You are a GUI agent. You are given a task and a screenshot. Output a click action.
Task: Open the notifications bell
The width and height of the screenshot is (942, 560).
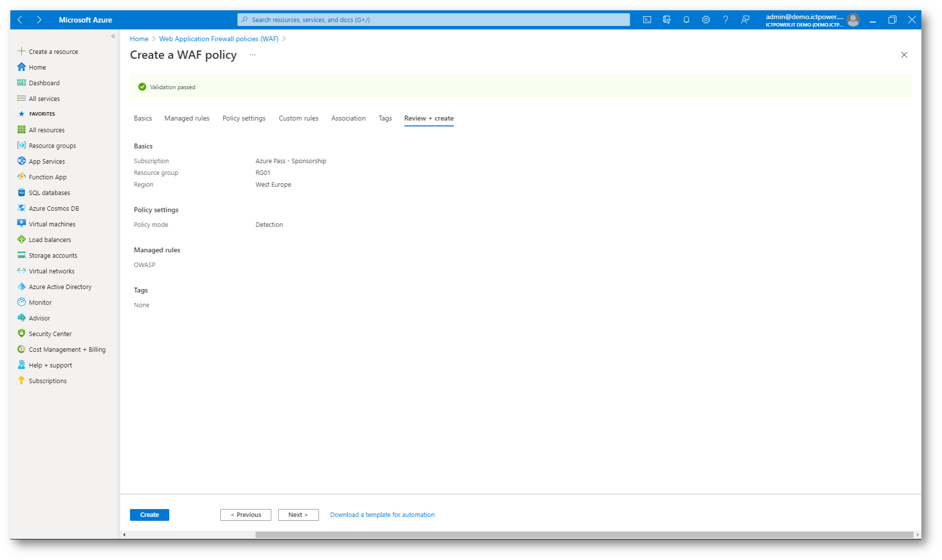[686, 20]
